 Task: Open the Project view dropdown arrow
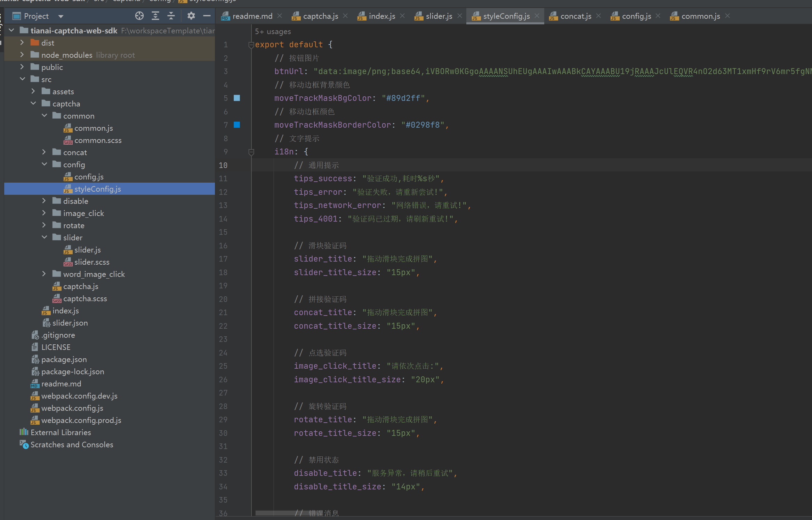61,16
